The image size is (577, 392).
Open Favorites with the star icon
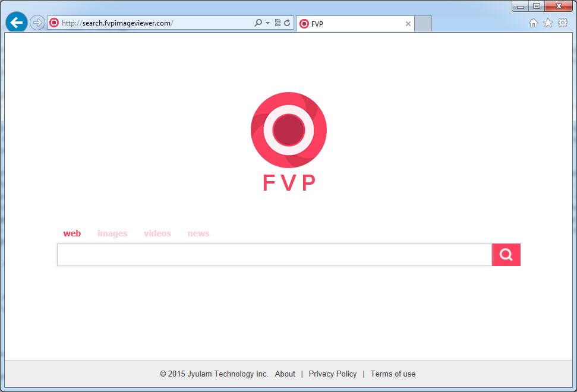click(548, 23)
